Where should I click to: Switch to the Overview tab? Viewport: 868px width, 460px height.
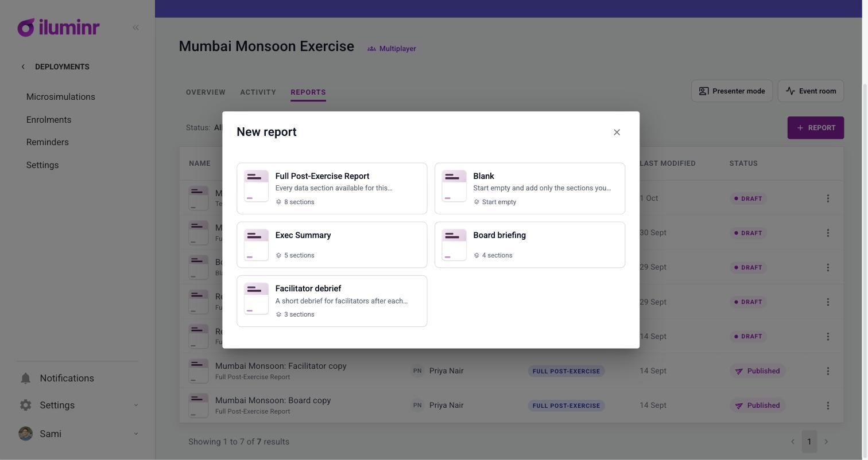(206, 92)
